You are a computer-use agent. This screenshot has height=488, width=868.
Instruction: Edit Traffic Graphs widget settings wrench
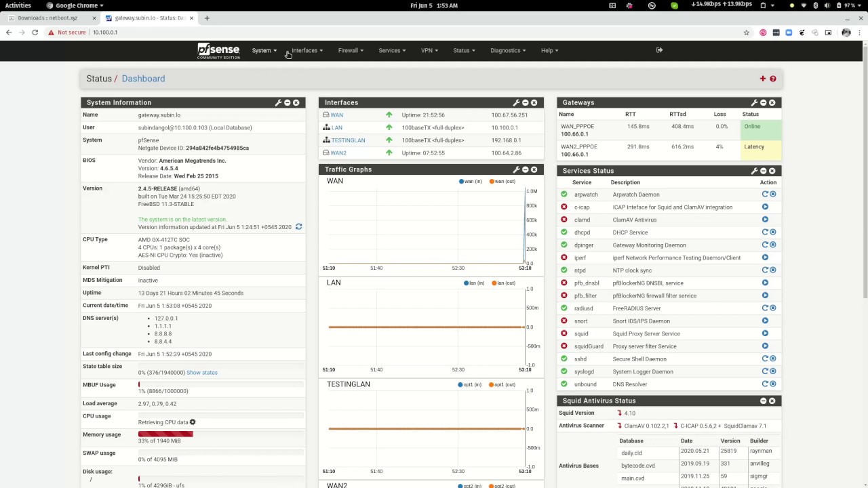coord(516,169)
